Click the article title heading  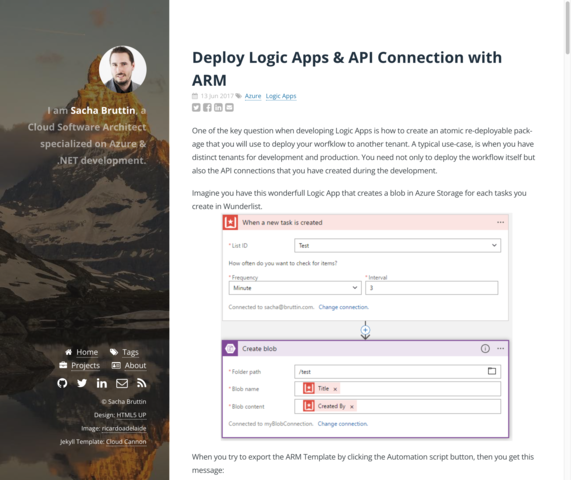(347, 68)
